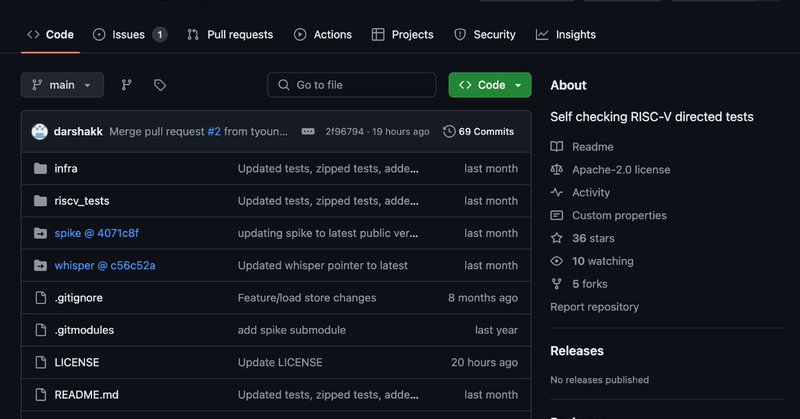The height and width of the screenshot is (419, 800).
Task: Click the star icon beside 36 stars
Action: coord(557,238)
